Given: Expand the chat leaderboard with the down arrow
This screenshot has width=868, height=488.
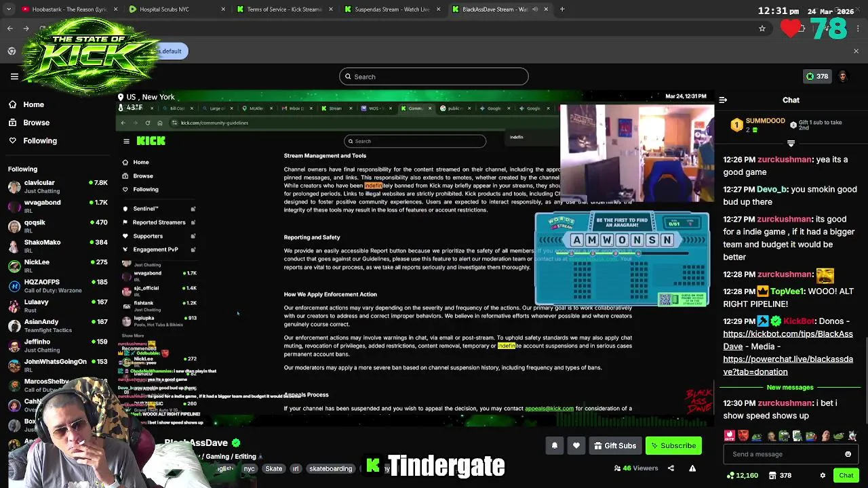Looking at the screenshot, I should point(791,143).
